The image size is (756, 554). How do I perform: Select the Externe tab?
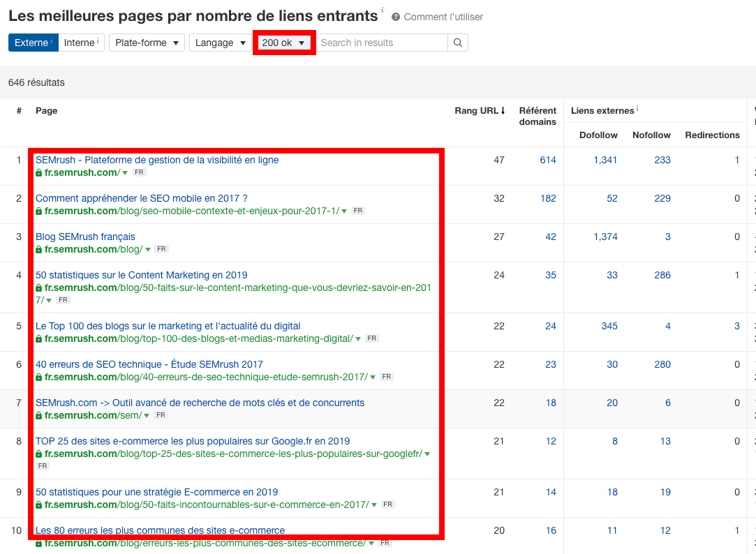tap(34, 43)
